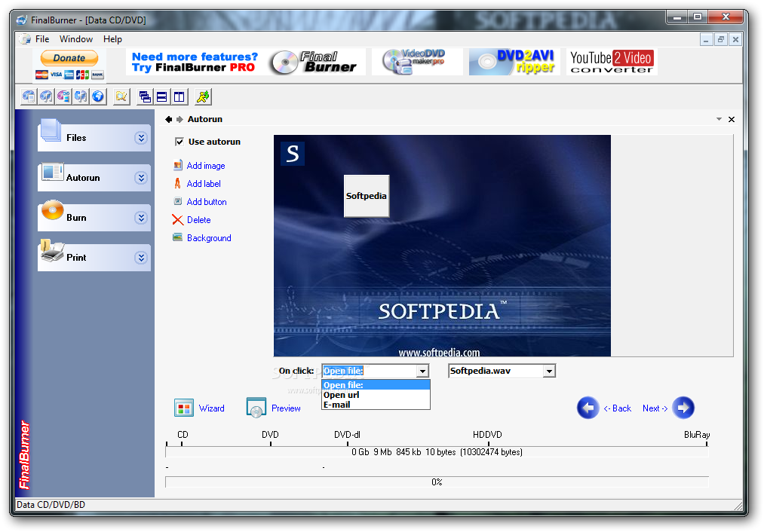Expand the Print section chevron
Screen dimensions: 764x532
[x=141, y=258]
